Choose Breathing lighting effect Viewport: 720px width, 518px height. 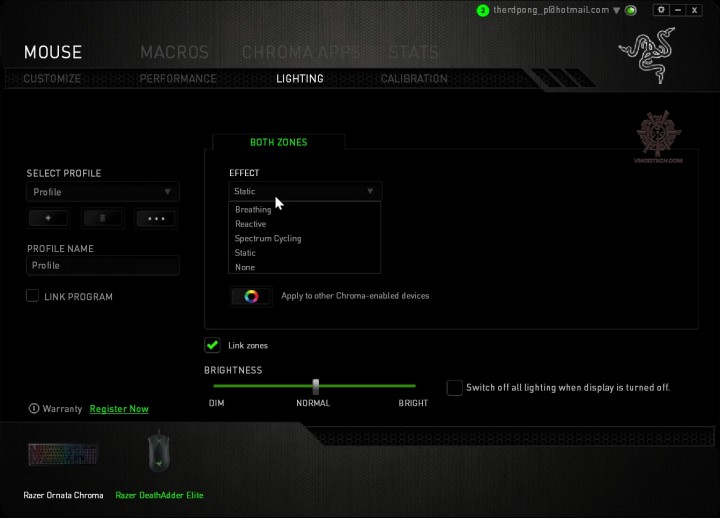[x=304, y=209]
